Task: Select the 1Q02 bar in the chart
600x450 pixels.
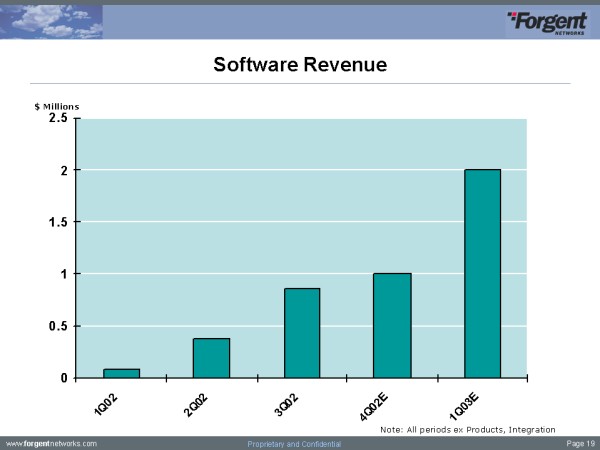Action: click(x=122, y=373)
